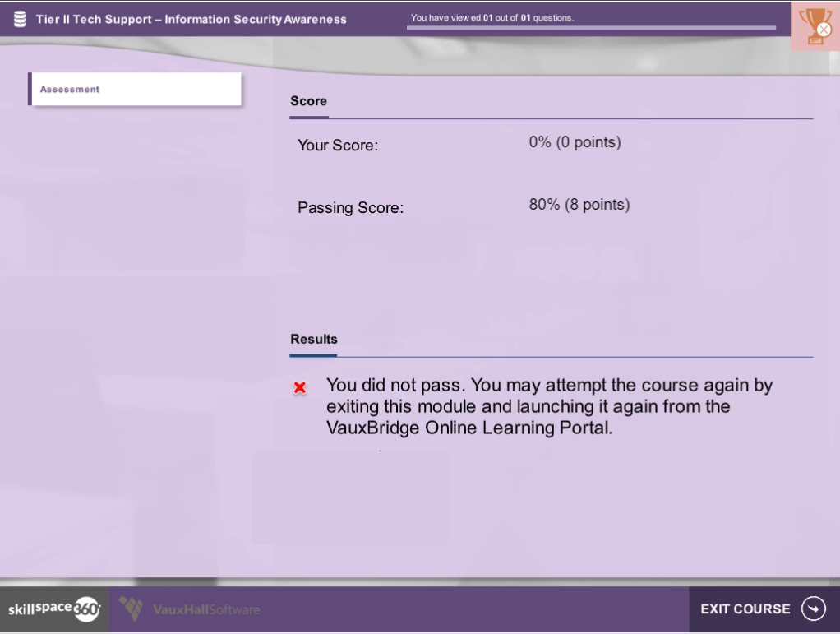Click the arrow circle icon beside Exit Course
The width and height of the screenshot is (840, 634).
click(x=813, y=609)
